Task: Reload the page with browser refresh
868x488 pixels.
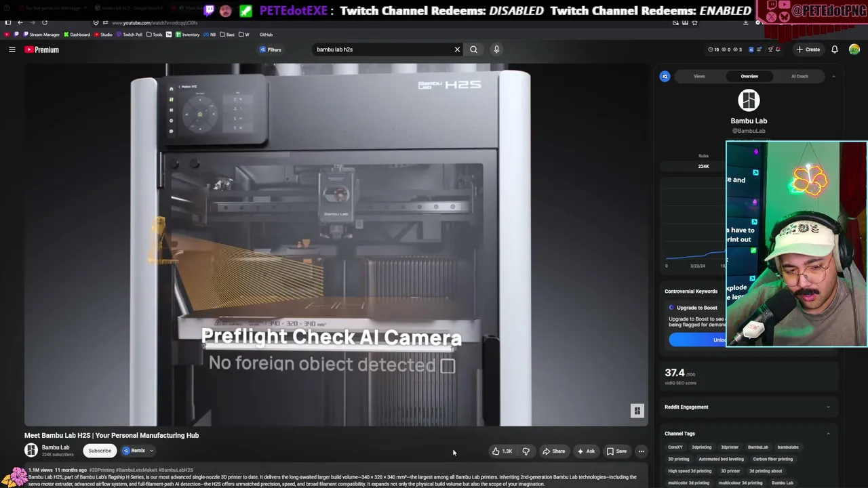Action: coord(45,22)
